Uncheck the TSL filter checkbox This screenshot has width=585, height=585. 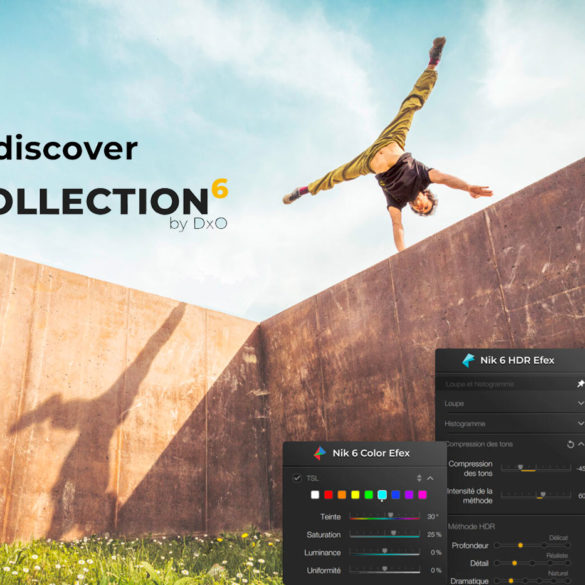tap(297, 478)
